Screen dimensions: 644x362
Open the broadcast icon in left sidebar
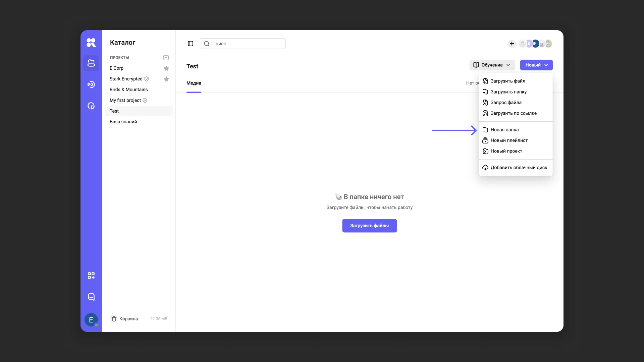pyautogui.click(x=91, y=84)
